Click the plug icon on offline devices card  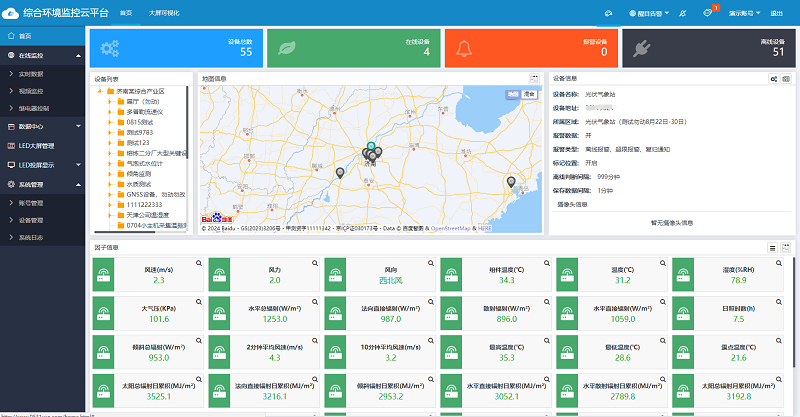tap(641, 48)
